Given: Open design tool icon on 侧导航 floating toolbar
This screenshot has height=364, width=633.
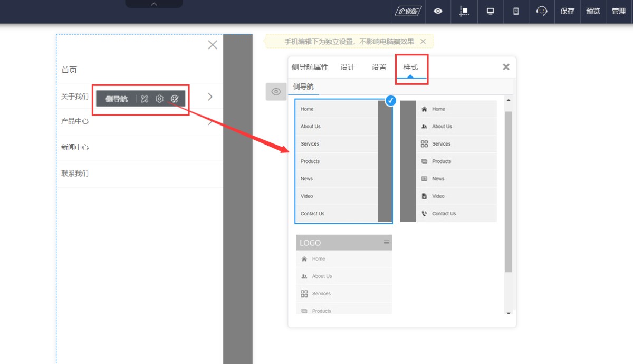Looking at the screenshot, I should pos(145,99).
